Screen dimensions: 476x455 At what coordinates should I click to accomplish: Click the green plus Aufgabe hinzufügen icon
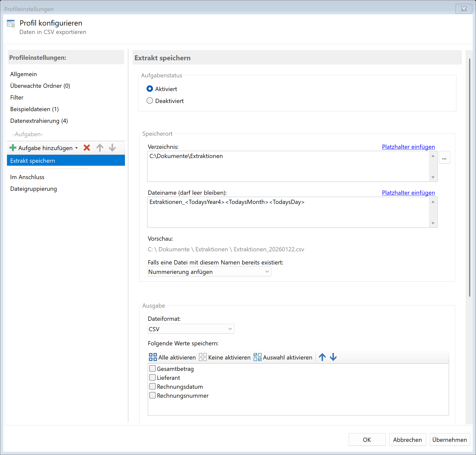click(x=13, y=148)
